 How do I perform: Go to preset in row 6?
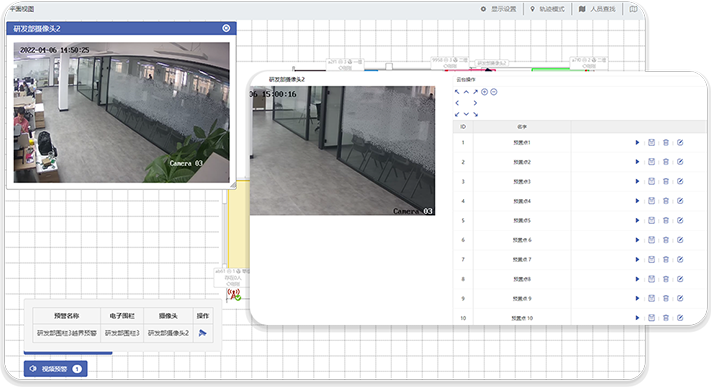(637, 240)
